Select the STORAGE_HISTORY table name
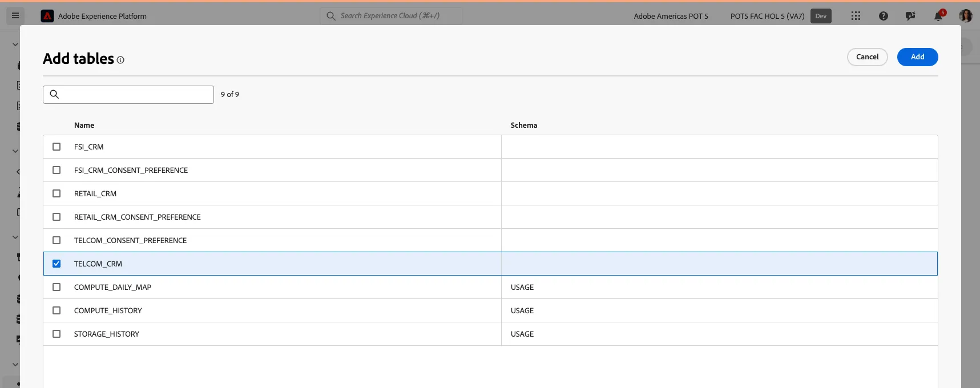 (x=107, y=334)
